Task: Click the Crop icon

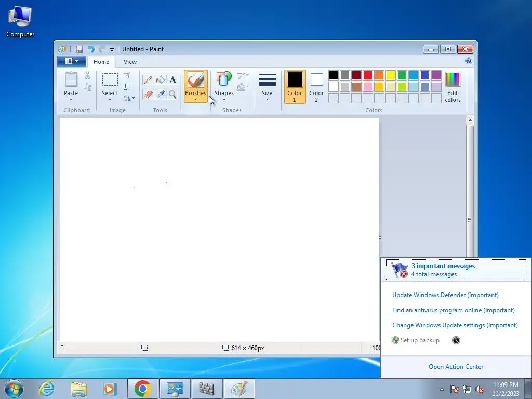Action: 127,75
